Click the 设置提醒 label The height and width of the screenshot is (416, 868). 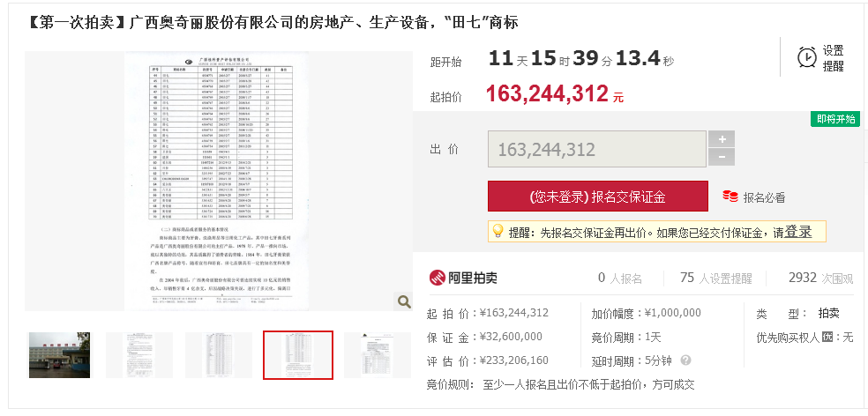pyautogui.click(x=833, y=58)
